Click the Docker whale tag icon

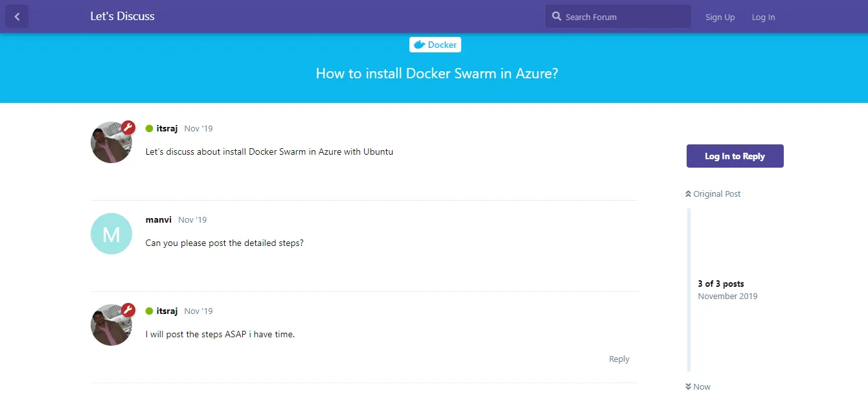420,45
